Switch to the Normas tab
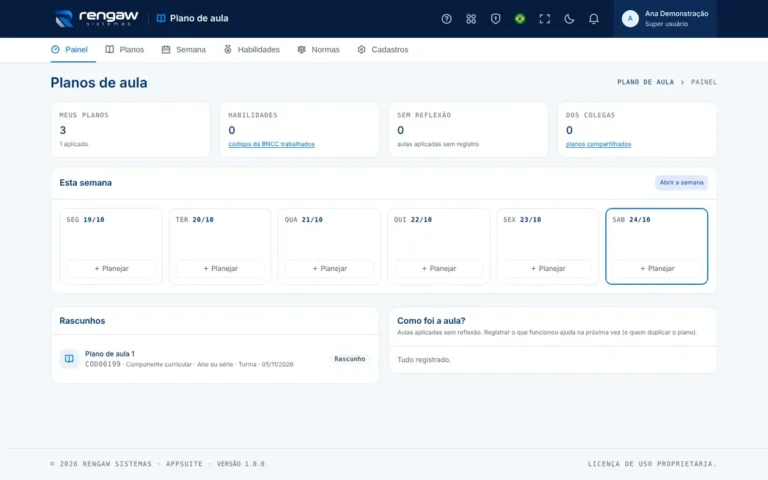 coord(318,49)
